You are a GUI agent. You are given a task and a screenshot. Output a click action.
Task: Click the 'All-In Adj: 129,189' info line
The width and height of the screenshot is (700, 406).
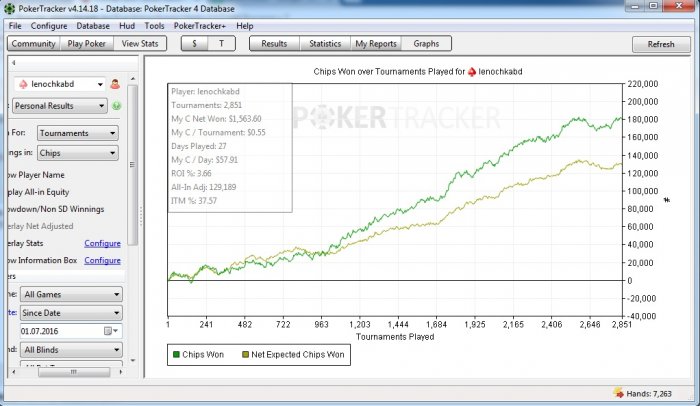[x=204, y=187]
